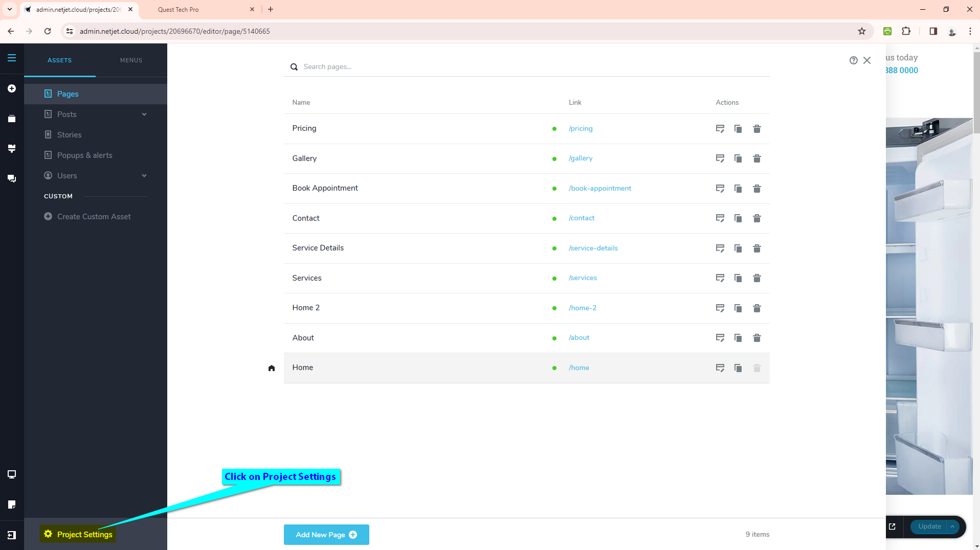Viewport: 980px width, 550px height.
Task: Open the /book-appointment link
Action: click(x=599, y=189)
